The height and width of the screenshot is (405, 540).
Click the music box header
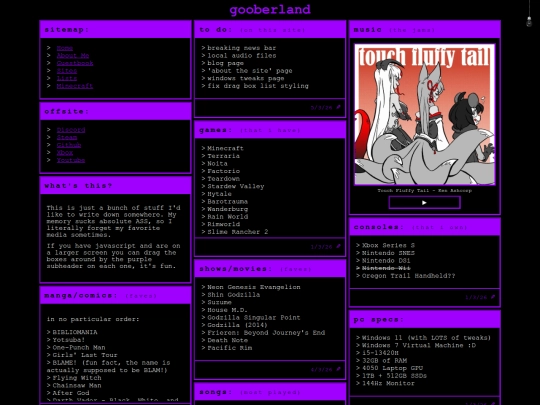(425, 30)
